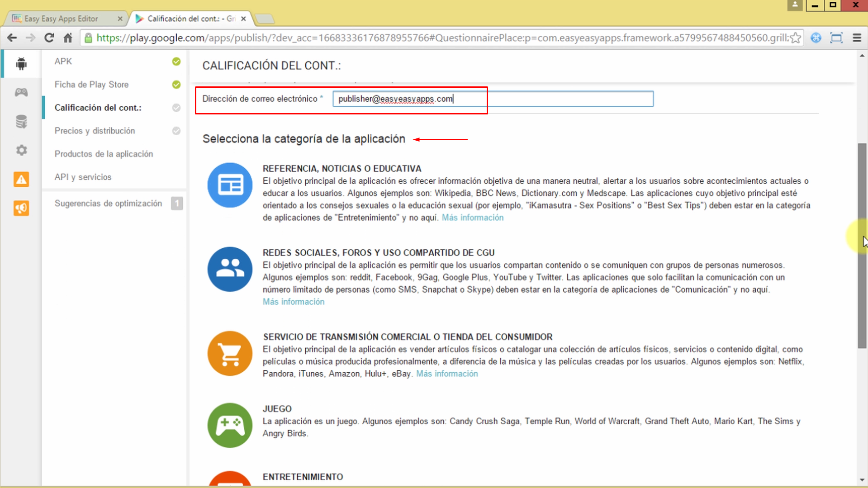Click the blue screenshot extension icon

(x=816, y=38)
